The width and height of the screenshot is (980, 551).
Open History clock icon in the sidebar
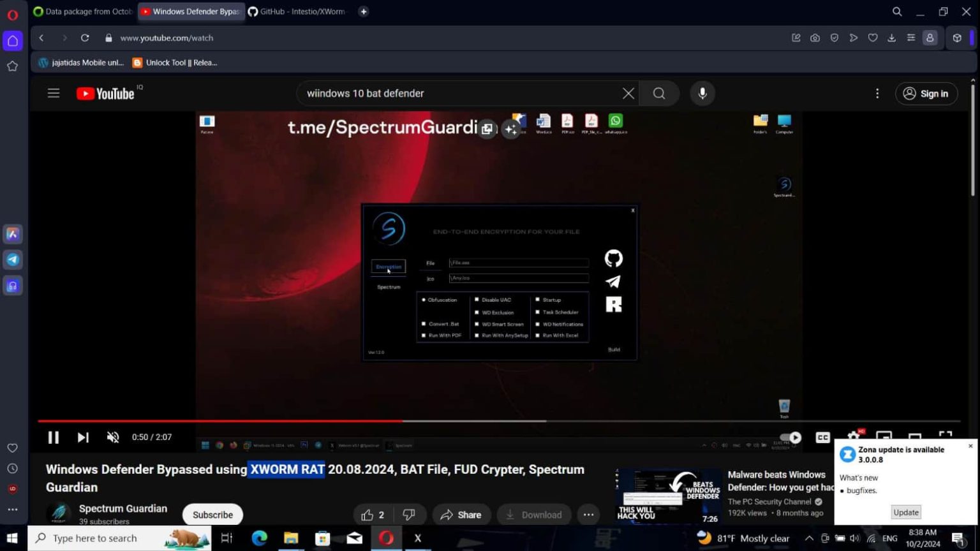click(12, 469)
